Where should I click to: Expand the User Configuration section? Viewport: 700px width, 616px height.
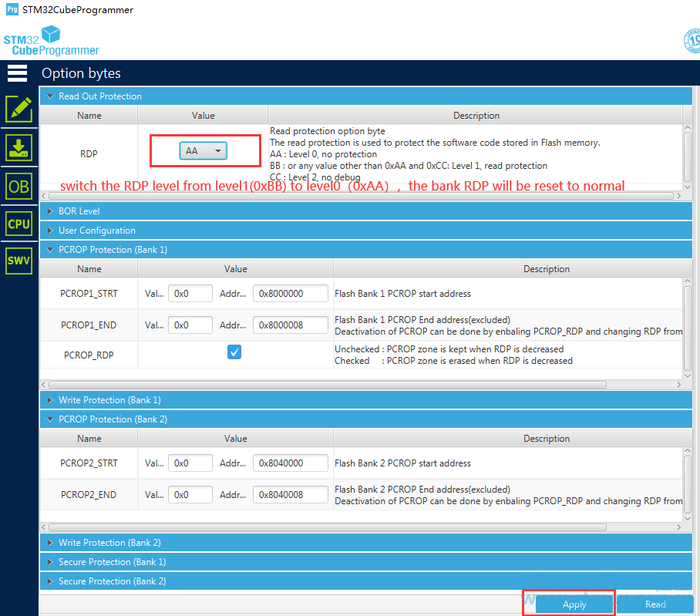[366, 231]
